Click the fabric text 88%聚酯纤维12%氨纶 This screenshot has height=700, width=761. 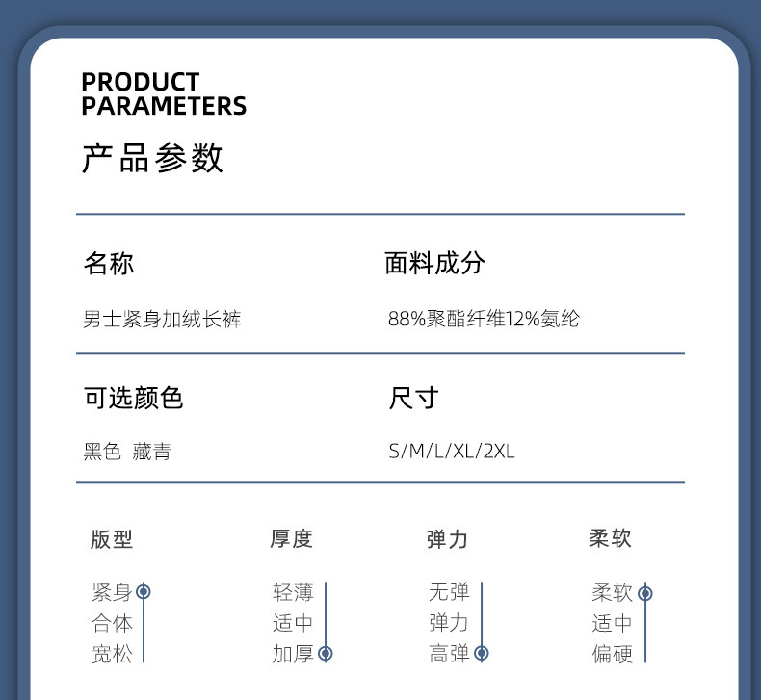484,319
